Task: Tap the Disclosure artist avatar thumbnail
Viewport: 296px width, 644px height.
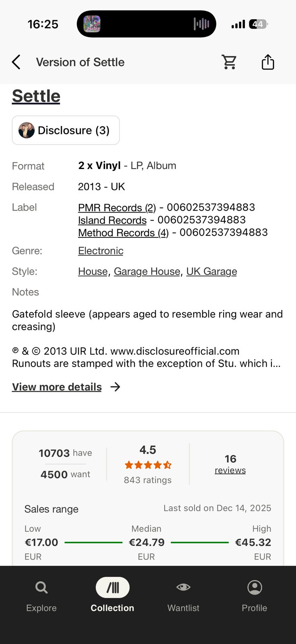Action: (27, 130)
